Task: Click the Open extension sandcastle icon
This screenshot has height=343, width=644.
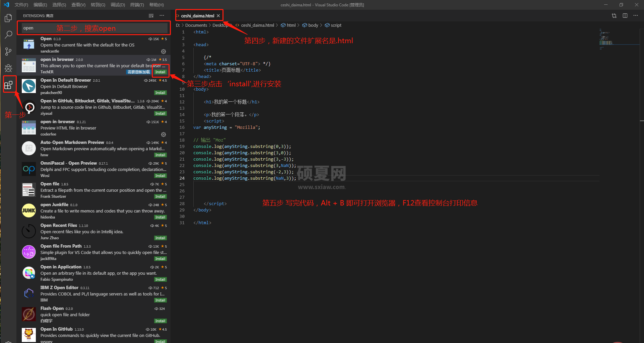Action: pos(29,45)
